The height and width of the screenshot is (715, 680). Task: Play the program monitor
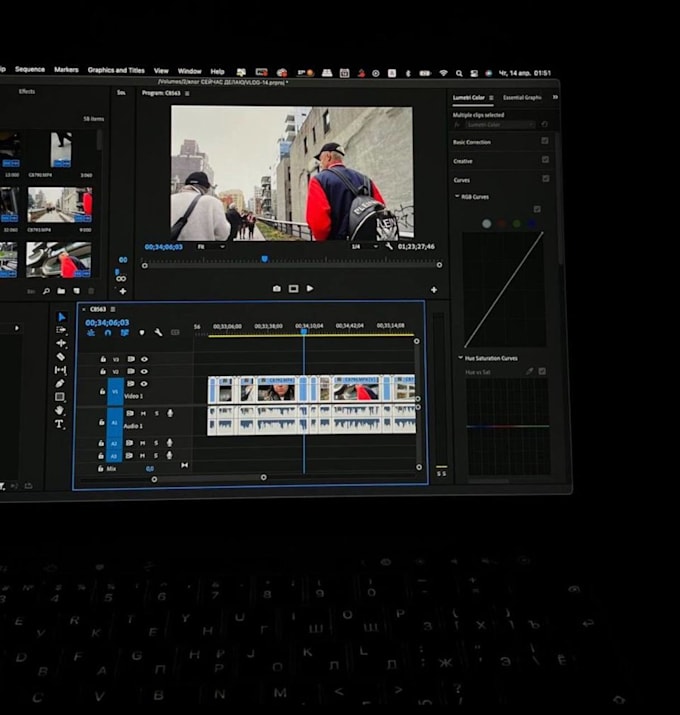[310, 289]
